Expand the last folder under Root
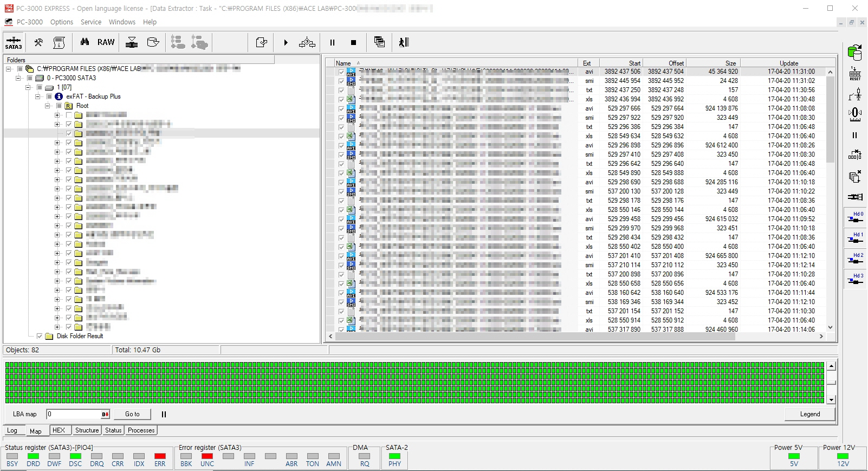 [57, 327]
